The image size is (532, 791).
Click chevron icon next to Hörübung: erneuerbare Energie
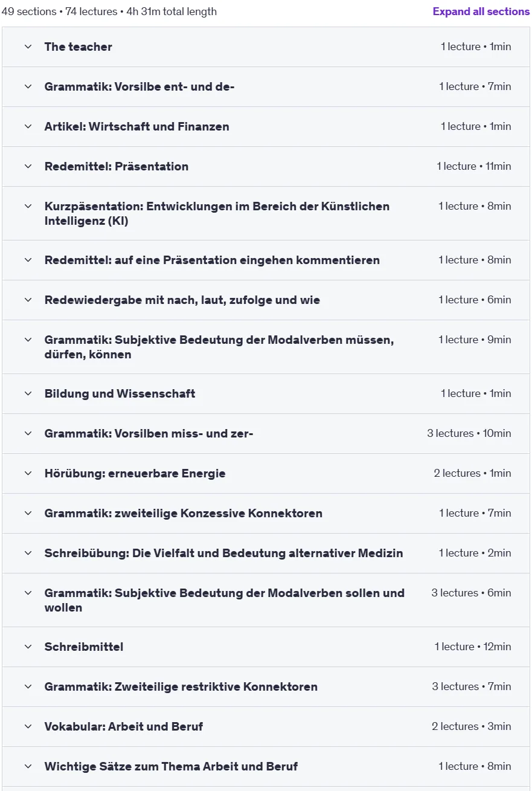(28, 473)
